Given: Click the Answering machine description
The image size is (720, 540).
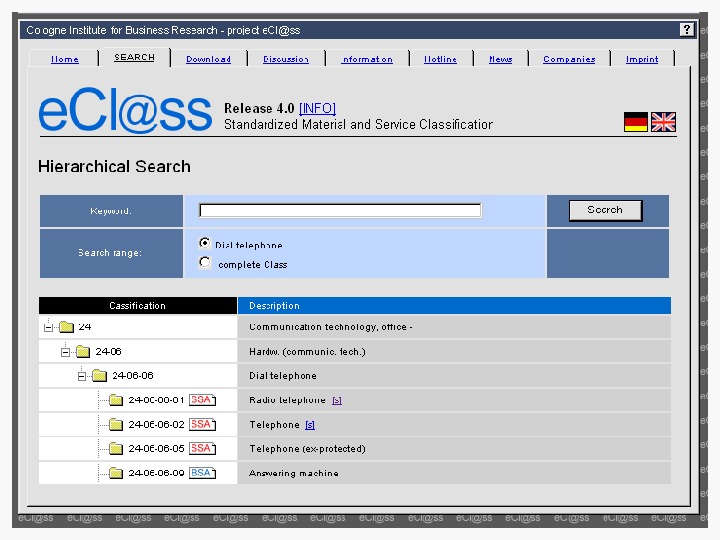Looking at the screenshot, I should click(x=294, y=473).
